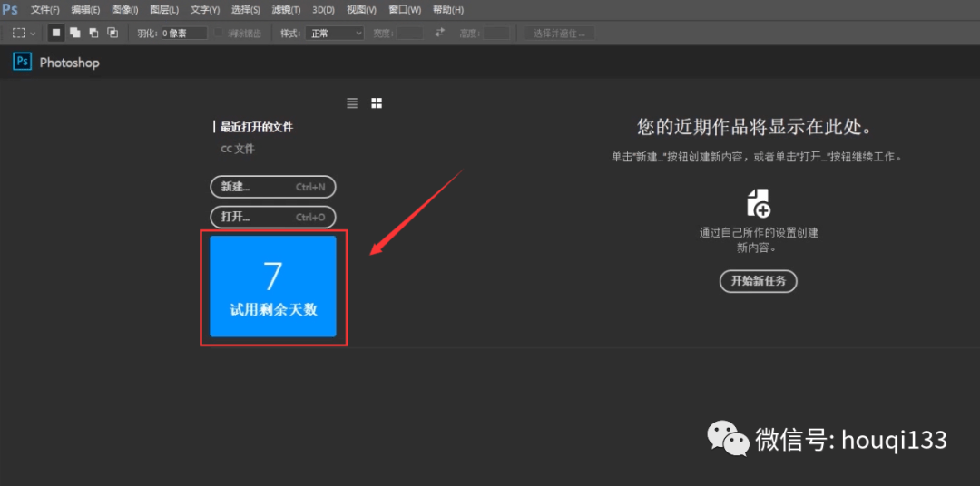Click the 试用剩余天数 trial tile
Viewport: 980px width, 486px height.
pyautogui.click(x=273, y=287)
